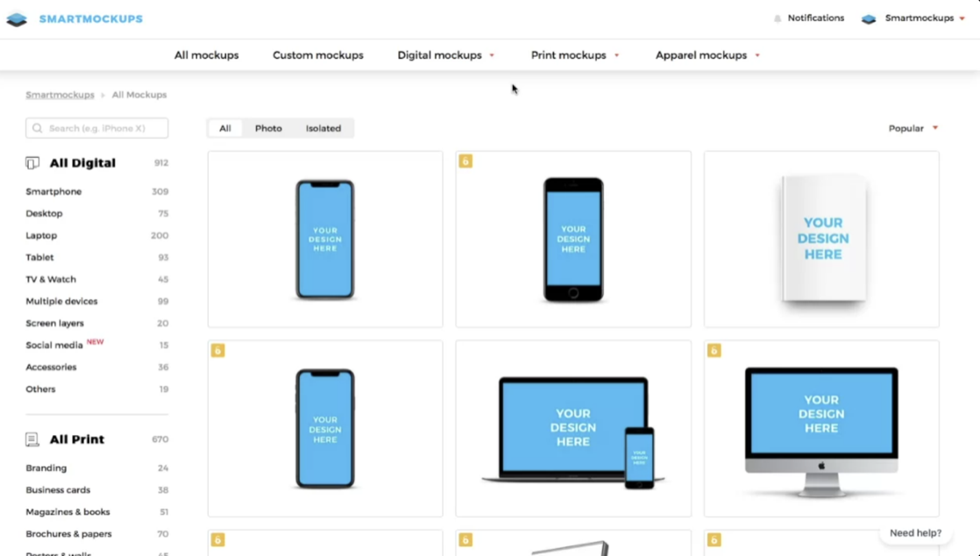This screenshot has height=556, width=980.
Task: Open the All Digital category
Action: pos(82,163)
